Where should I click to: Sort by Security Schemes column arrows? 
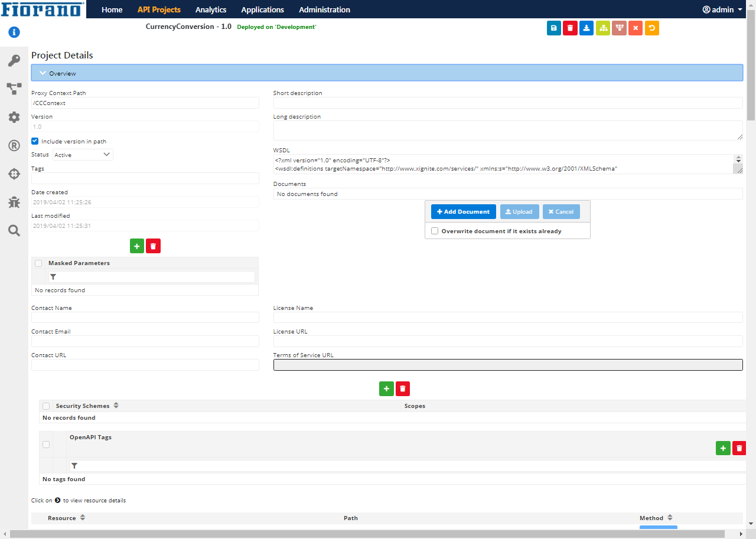coord(116,406)
